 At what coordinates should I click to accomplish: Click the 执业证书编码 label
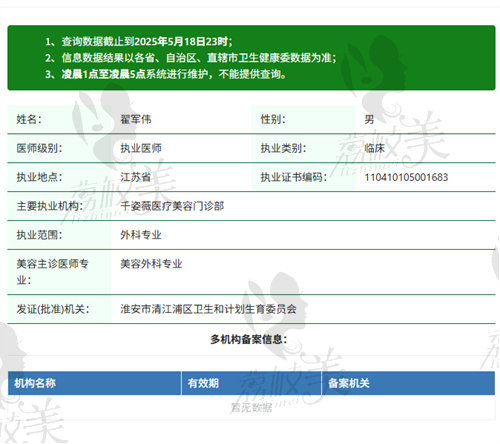(x=294, y=177)
